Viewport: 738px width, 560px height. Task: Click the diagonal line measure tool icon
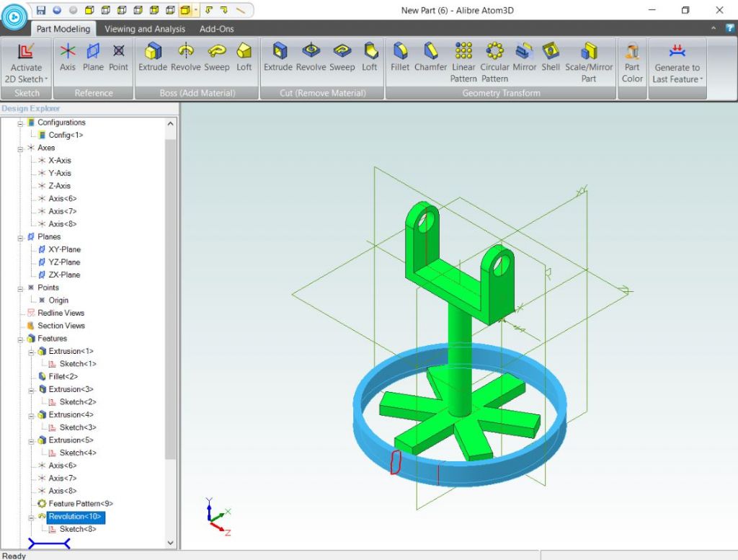coord(241,10)
